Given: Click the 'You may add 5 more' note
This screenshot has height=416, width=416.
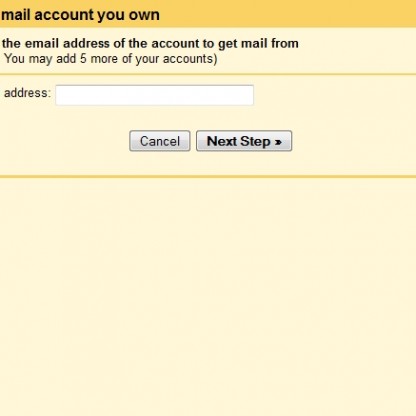Looking at the screenshot, I should click(110, 59).
